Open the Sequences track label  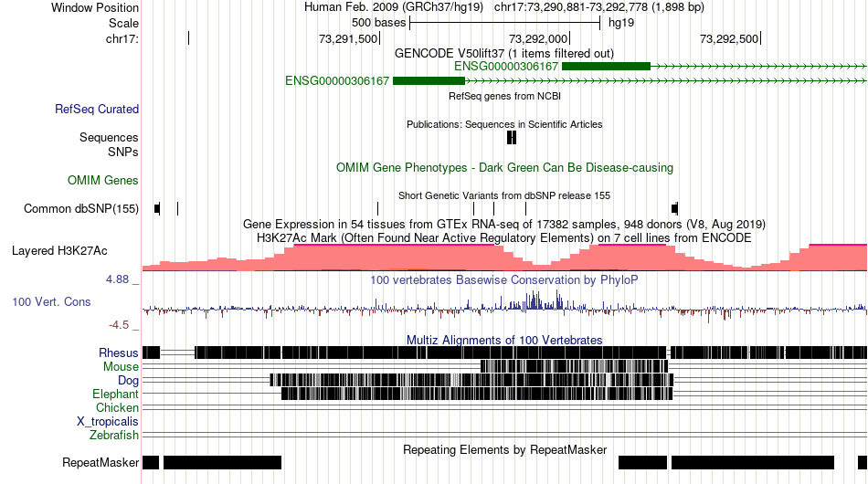point(109,137)
